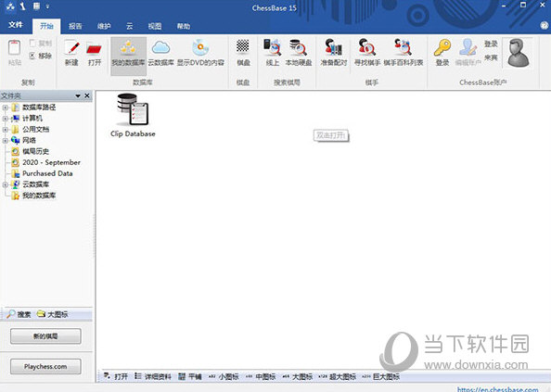Screen dimensions: 551x392
Task: Switch view to 详细资料 details mode
Action: pos(153,376)
